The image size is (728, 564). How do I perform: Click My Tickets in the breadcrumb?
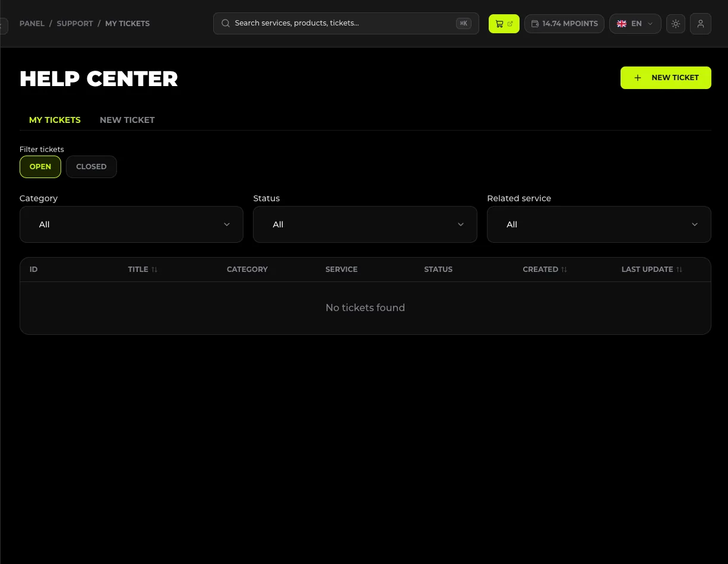[x=127, y=24]
